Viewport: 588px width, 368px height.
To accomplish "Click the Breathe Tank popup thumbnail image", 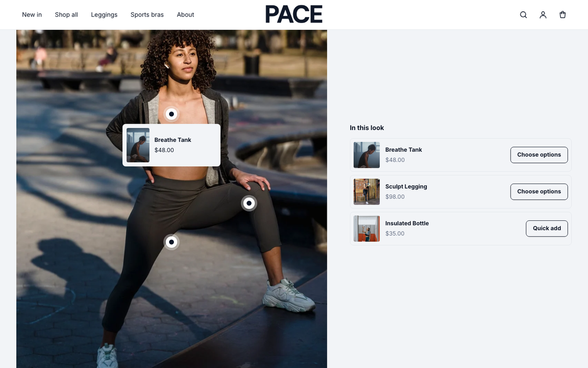I will (138, 145).
